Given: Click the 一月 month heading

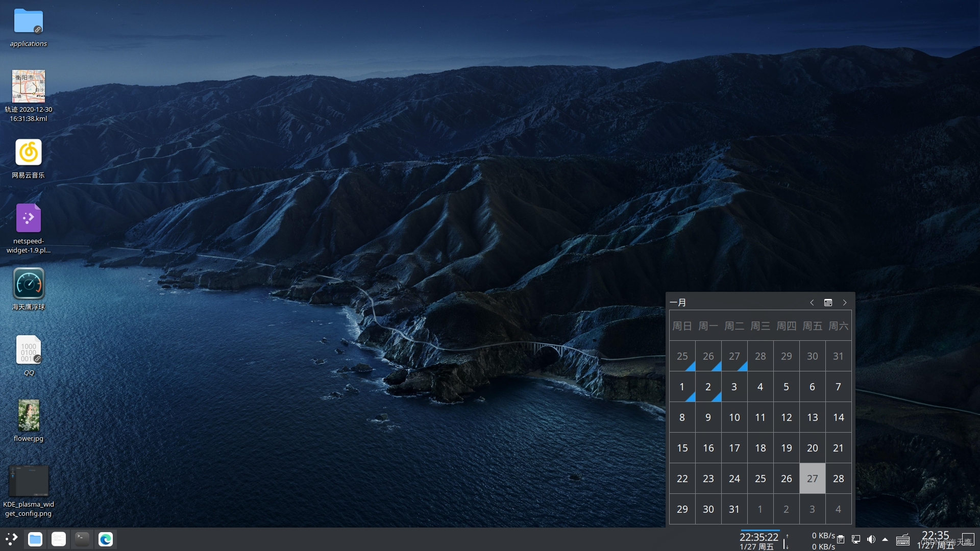Looking at the screenshot, I should [678, 303].
